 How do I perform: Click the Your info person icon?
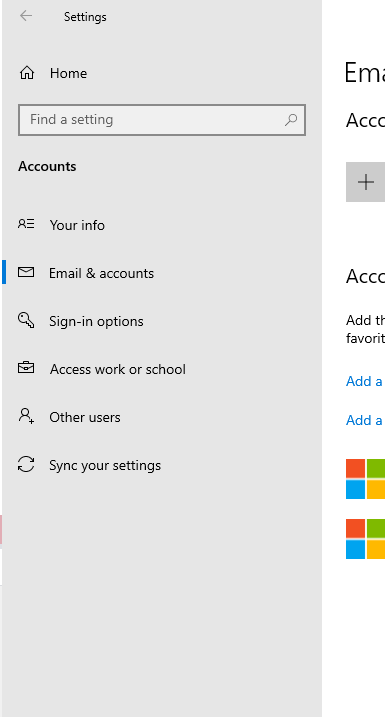click(26, 224)
